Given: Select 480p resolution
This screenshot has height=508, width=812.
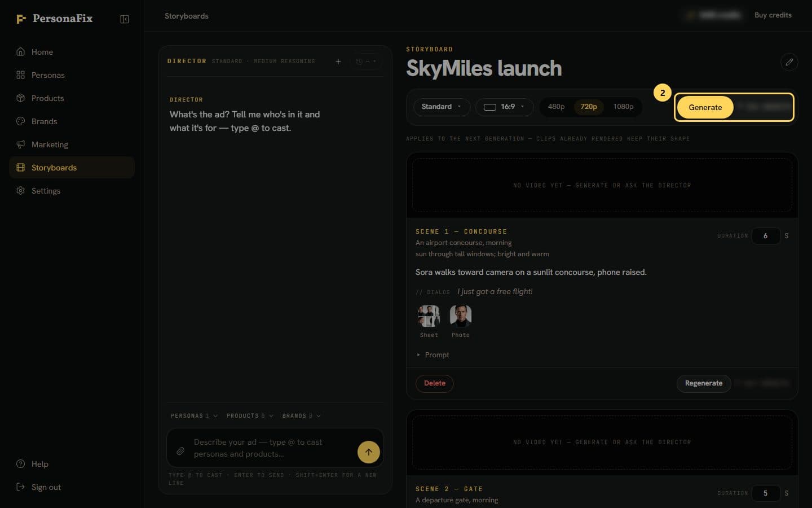Looking at the screenshot, I should (556, 107).
